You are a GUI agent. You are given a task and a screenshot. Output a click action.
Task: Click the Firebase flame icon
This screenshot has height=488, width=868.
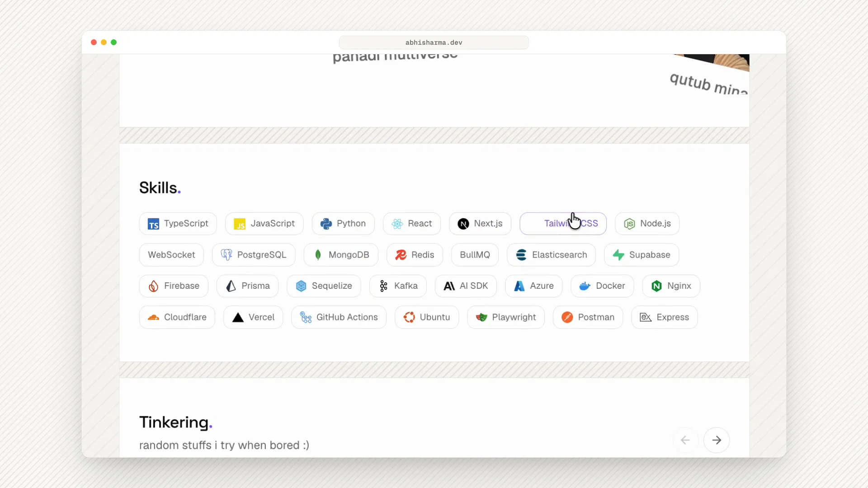tap(153, 286)
